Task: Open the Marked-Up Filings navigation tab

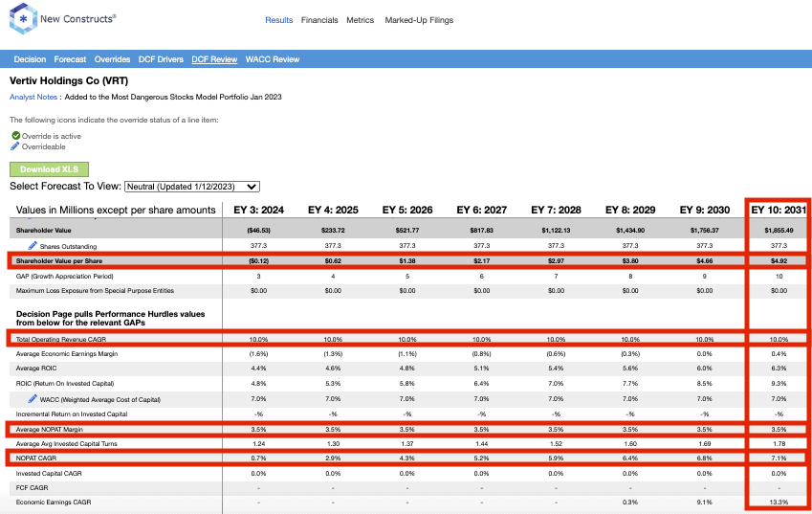Action: click(x=419, y=20)
